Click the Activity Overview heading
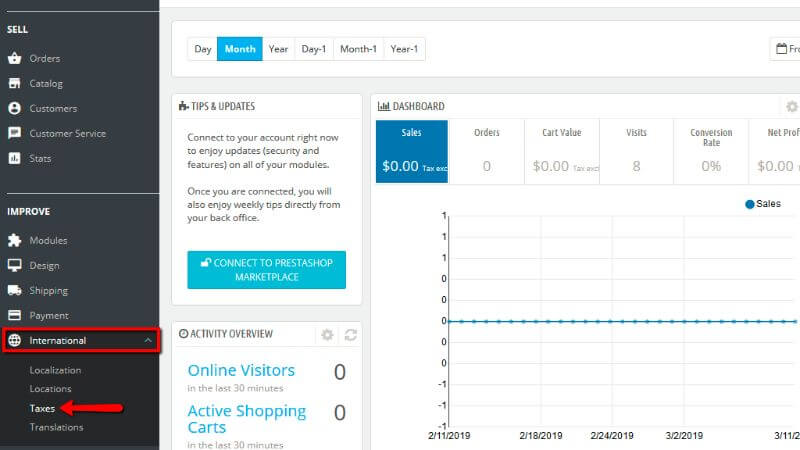The image size is (800, 450). click(226, 334)
